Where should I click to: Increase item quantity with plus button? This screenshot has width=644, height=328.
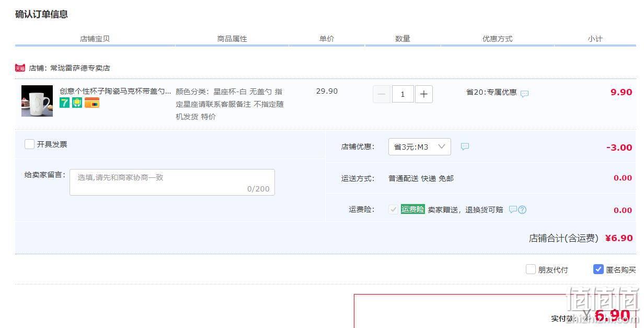point(424,94)
